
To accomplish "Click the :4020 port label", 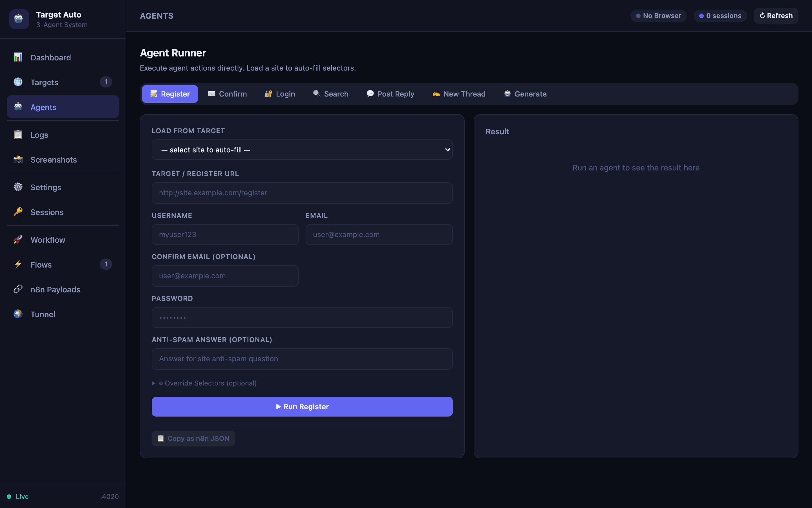I will 109,497.
